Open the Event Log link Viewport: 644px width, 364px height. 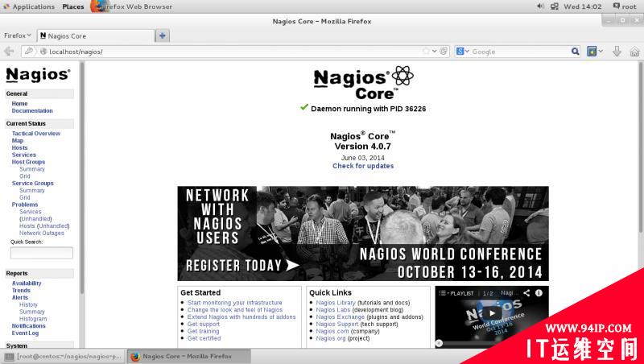[x=25, y=333]
